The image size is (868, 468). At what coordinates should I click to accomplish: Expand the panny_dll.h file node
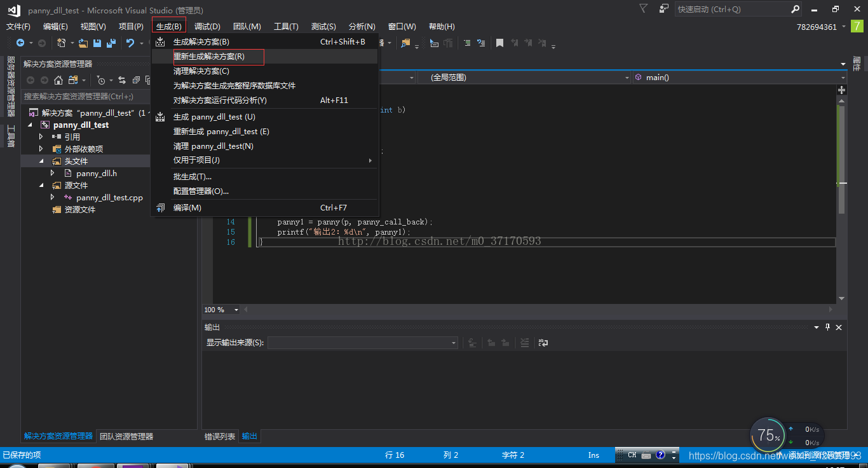[x=53, y=173]
